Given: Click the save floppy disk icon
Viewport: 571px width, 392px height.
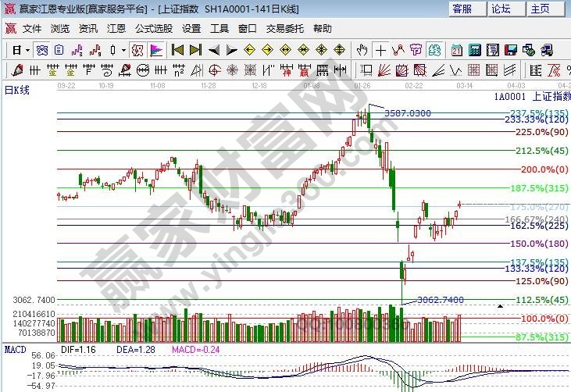Looking at the screenshot, I should tap(510, 50).
